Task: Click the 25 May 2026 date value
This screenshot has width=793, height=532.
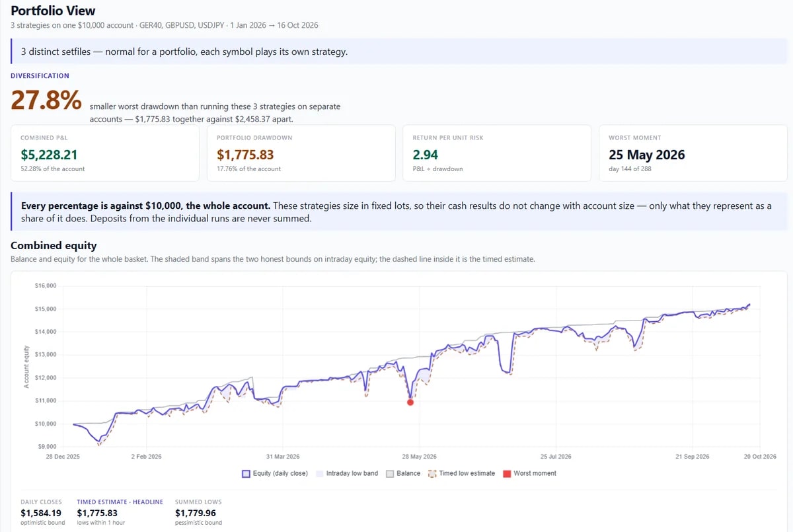Action: [646, 155]
